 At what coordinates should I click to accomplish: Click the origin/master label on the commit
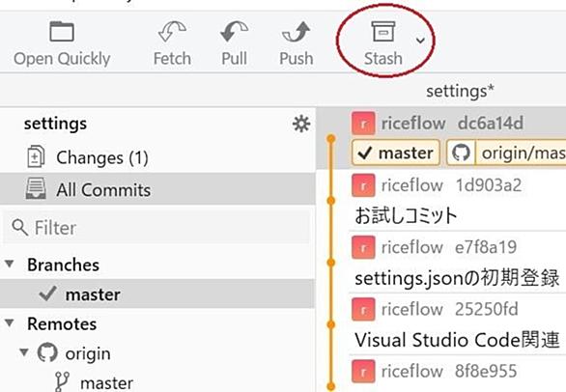pos(506,153)
